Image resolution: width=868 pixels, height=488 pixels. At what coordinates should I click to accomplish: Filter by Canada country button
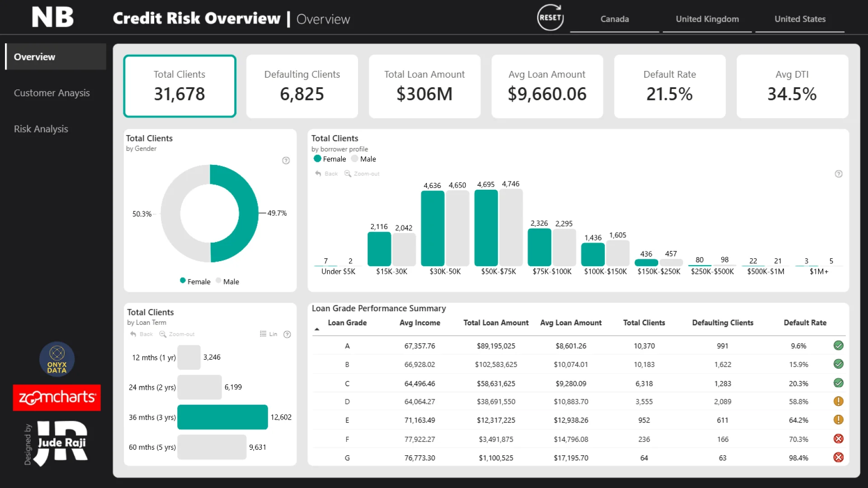(614, 19)
